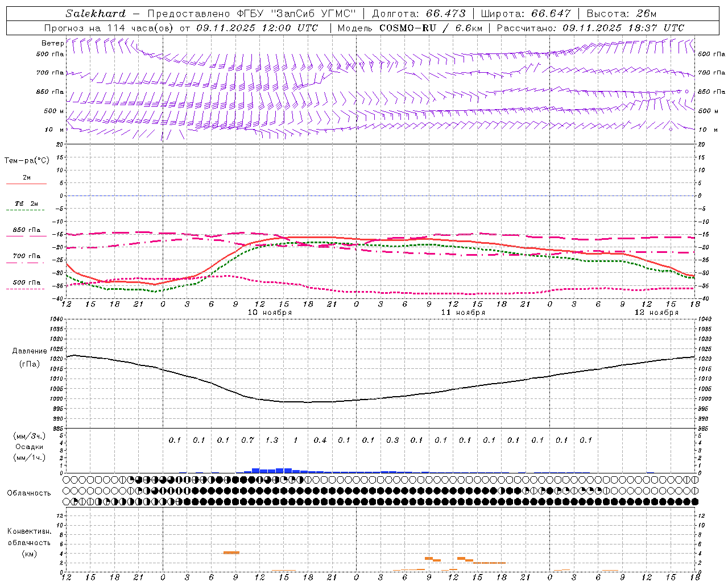Click the "0.7" precipitation value
This screenshot has height=582, width=728.
coord(247,440)
